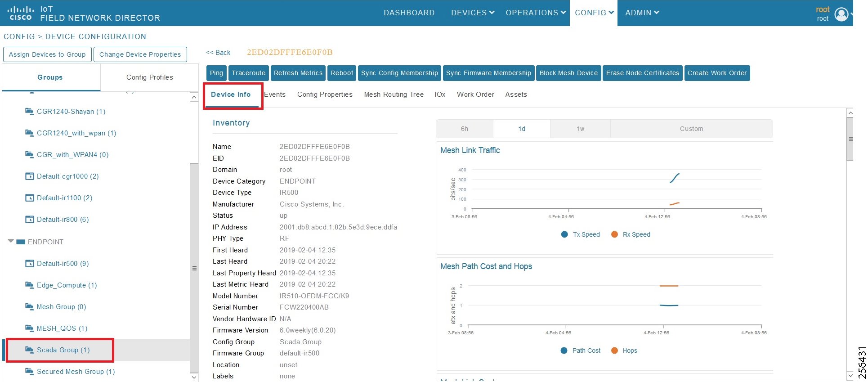Image resolution: width=868 pixels, height=382 pixels.
Task: Toggle the Path Cost legend marker
Action: click(x=564, y=351)
